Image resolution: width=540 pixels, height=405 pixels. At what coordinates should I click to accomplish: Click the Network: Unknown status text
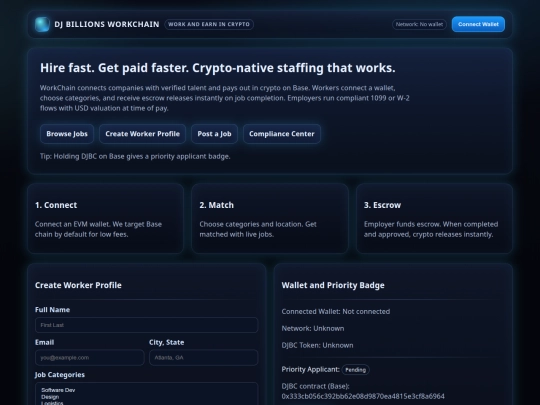point(313,329)
